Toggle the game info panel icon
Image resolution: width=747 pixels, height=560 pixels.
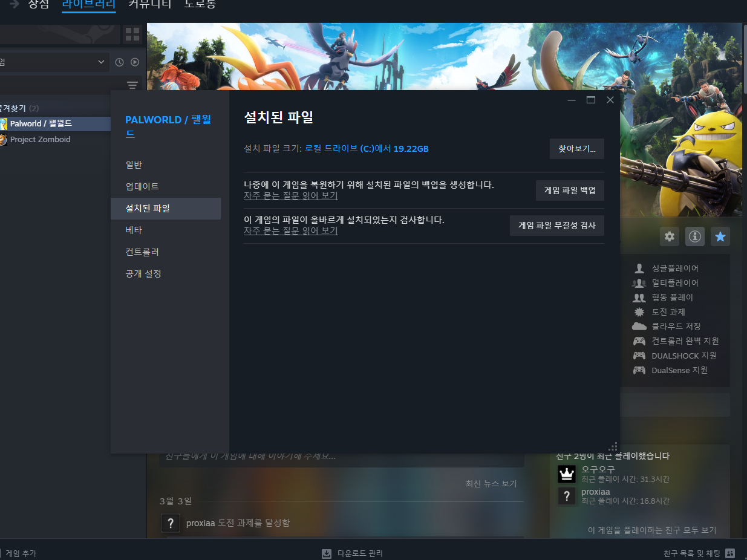[695, 237]
